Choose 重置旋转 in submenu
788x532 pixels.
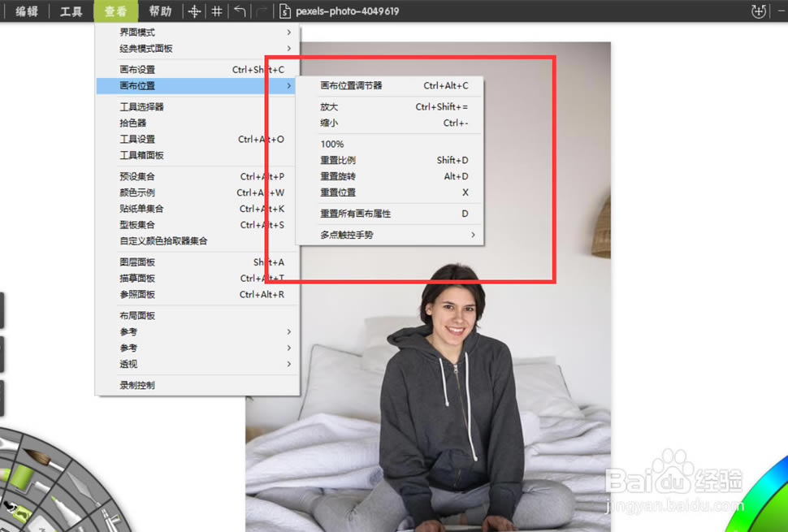[390, 175]
